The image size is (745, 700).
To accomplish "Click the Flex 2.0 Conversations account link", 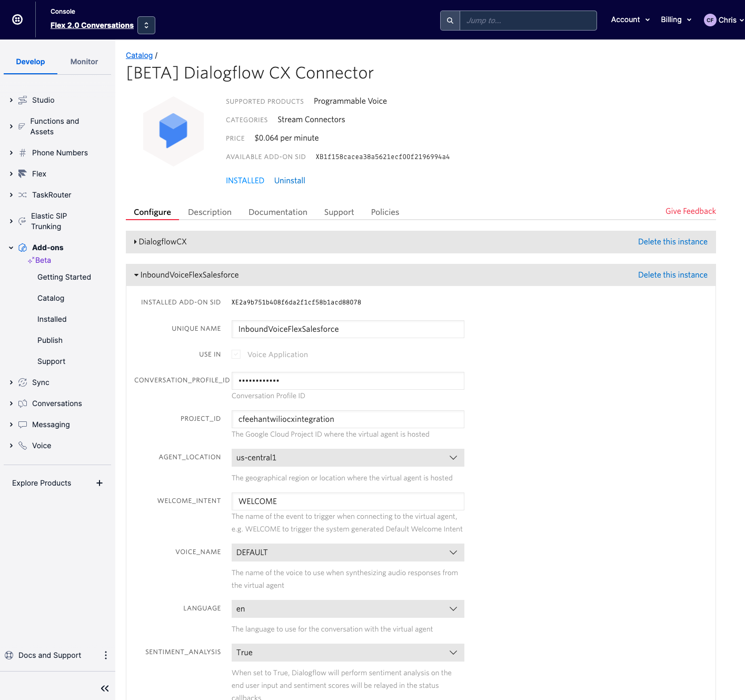I will pyautogui.click(x=92, y=25).
